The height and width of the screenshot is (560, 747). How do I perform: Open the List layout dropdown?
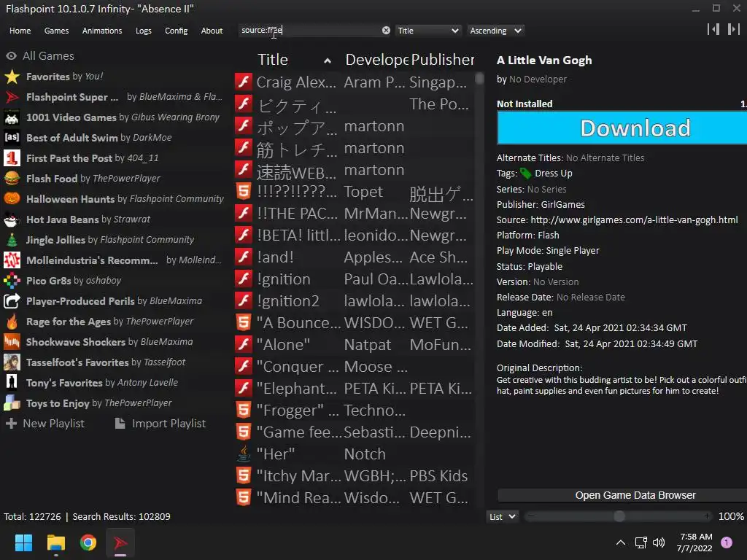(x=502, y=517)
